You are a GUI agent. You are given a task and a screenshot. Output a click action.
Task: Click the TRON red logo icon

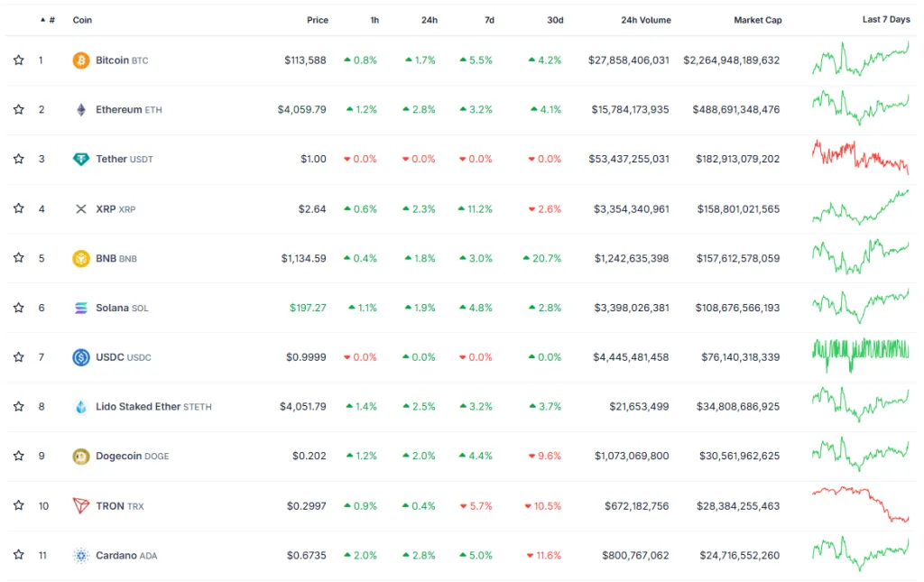coord(81,506)
